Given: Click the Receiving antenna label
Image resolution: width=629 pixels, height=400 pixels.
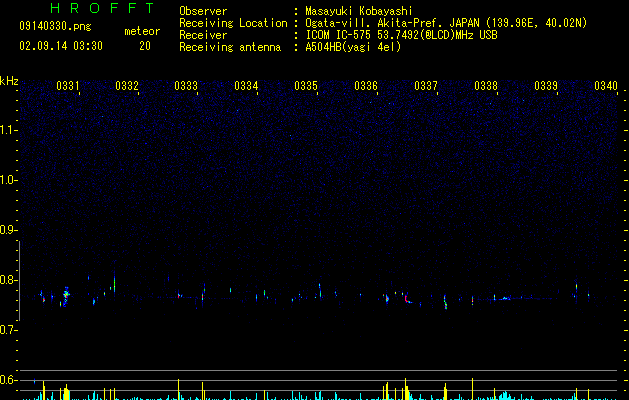Looking at the screenshot, I should point(230,47).
